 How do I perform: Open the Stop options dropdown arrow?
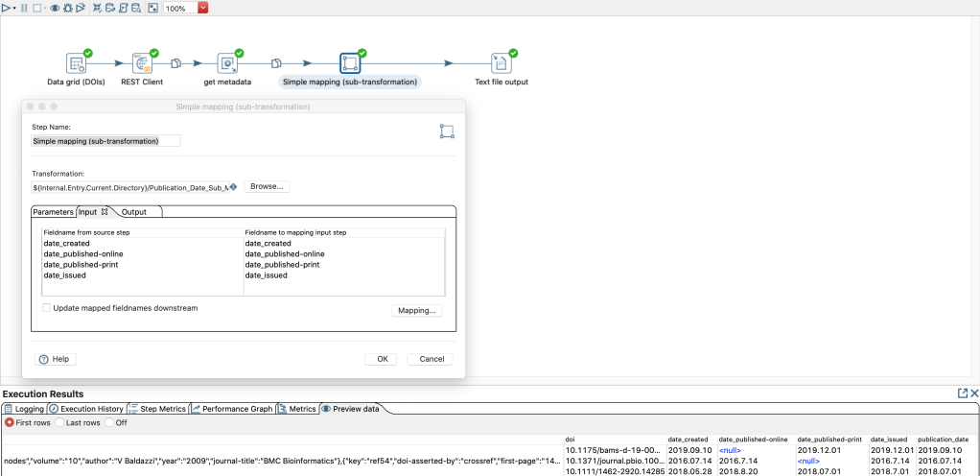(x=44, y=8)
